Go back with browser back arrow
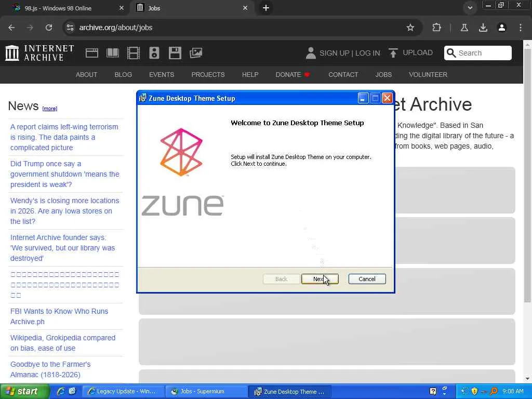Viewport: 532px width, 399px height. [x=11, y=28]
